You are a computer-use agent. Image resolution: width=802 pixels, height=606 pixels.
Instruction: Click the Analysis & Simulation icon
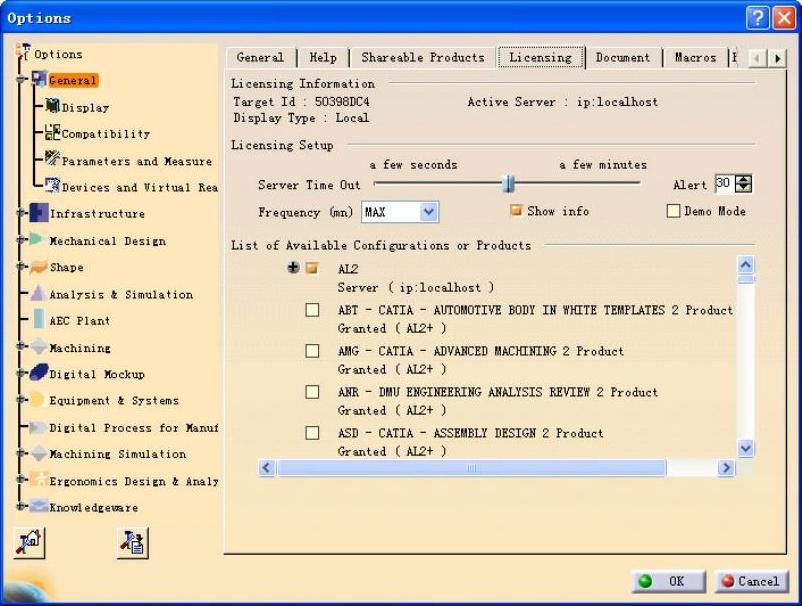(38, 293)
